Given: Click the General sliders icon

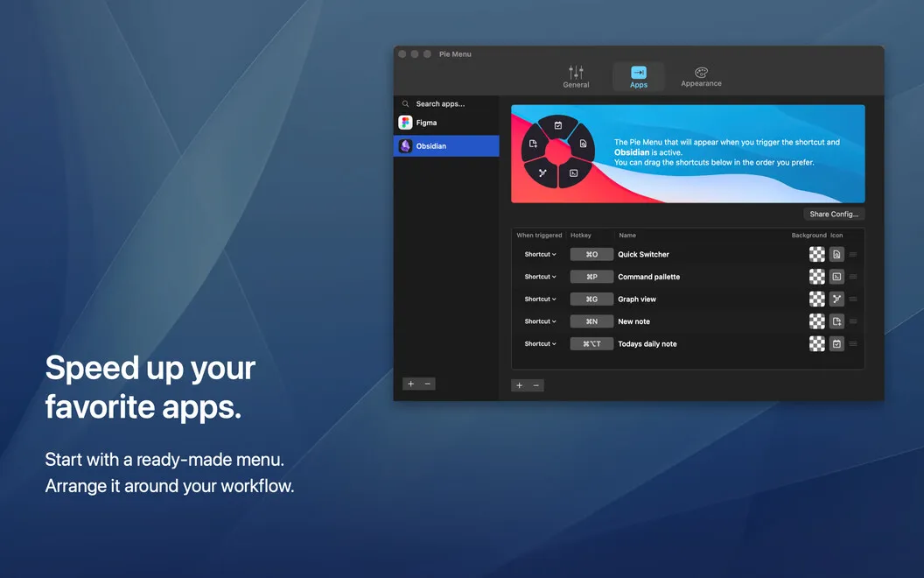Looking at the screenshot, I should (576, 72).
